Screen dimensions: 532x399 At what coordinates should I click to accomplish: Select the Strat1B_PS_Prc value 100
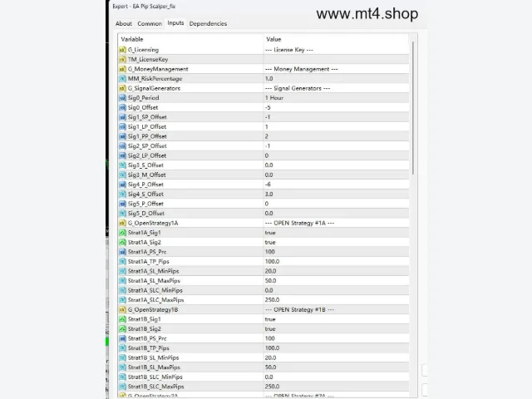coord(269,338)
